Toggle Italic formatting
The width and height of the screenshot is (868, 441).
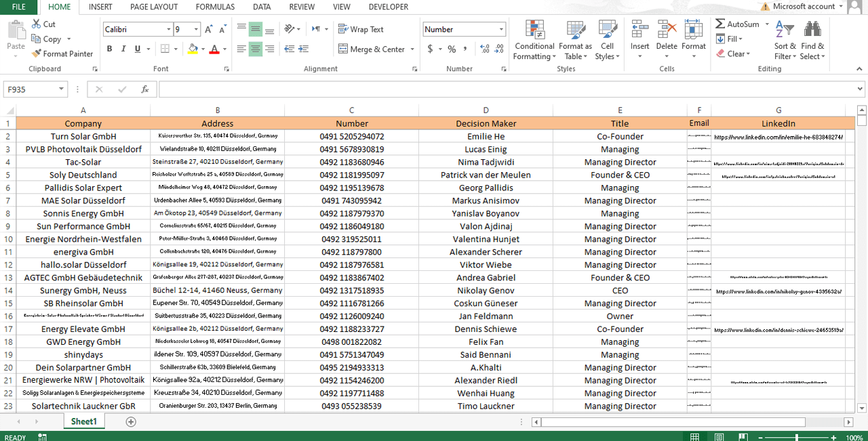tap(123, 49)
